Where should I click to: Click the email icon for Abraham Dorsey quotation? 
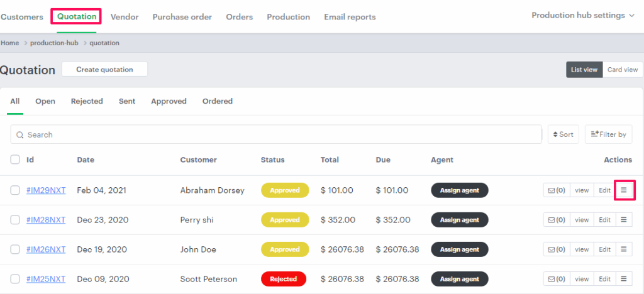[556, 190]
